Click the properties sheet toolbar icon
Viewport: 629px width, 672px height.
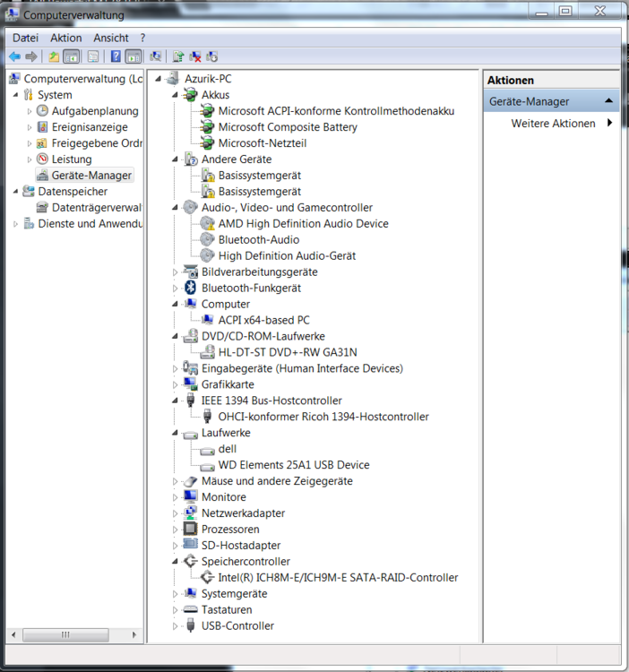(92, 56)
